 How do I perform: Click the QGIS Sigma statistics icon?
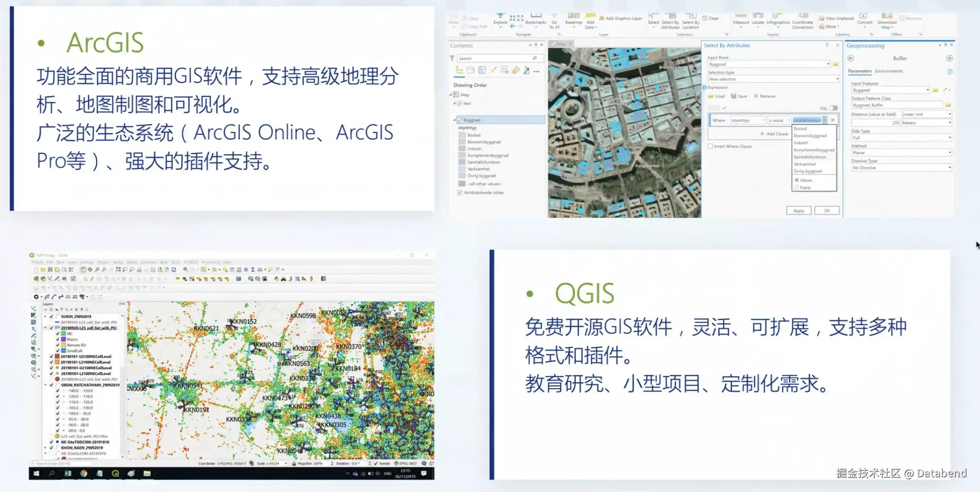pyautogui.click(x=253, y=270)
